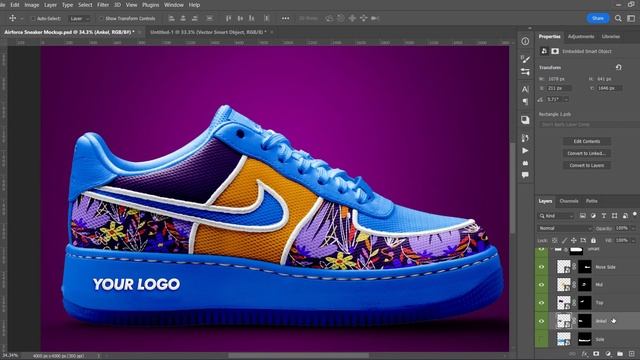Open disabled layer comp dropdown
Image resolution: width=640 pixels, height=360 pixels.
pyautogui.click(x=589, y=124)
